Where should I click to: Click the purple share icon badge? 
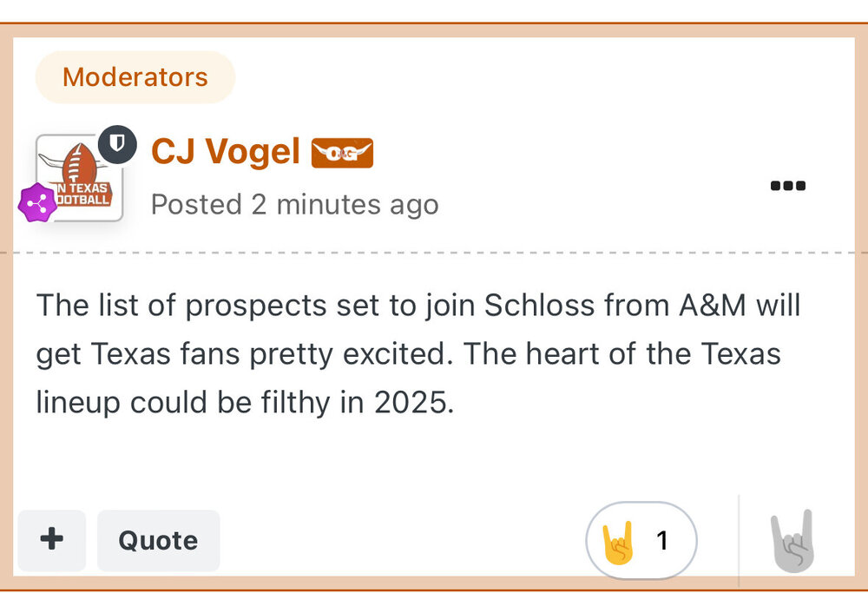[x=37, y=203]
